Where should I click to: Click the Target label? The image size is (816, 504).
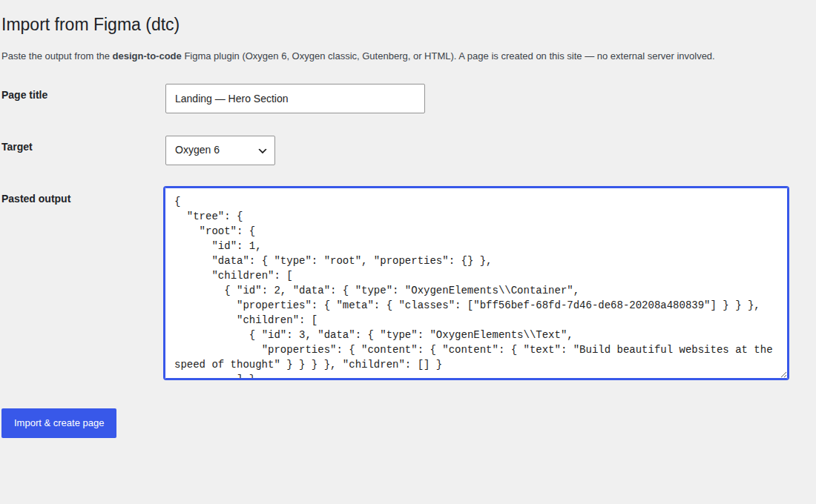16,147
